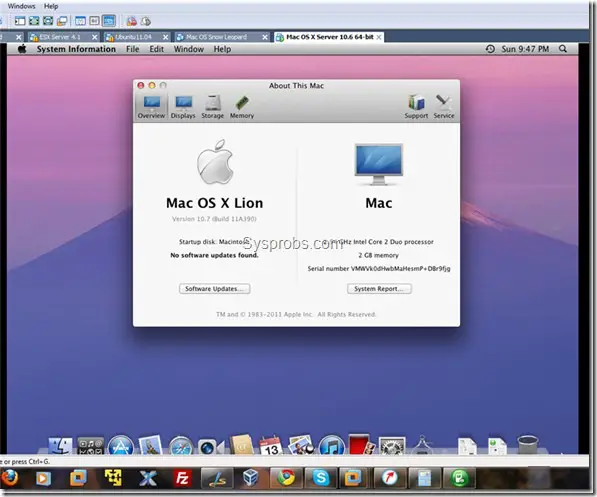The image size is (597, 497).
Task: Click the System Report… button
Action: [x=379, y=289]
